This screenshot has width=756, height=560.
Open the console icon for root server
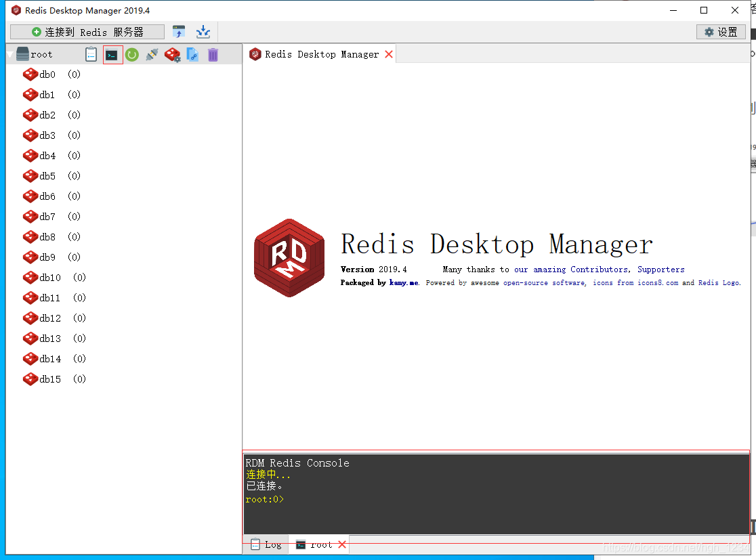pos(112,55)
